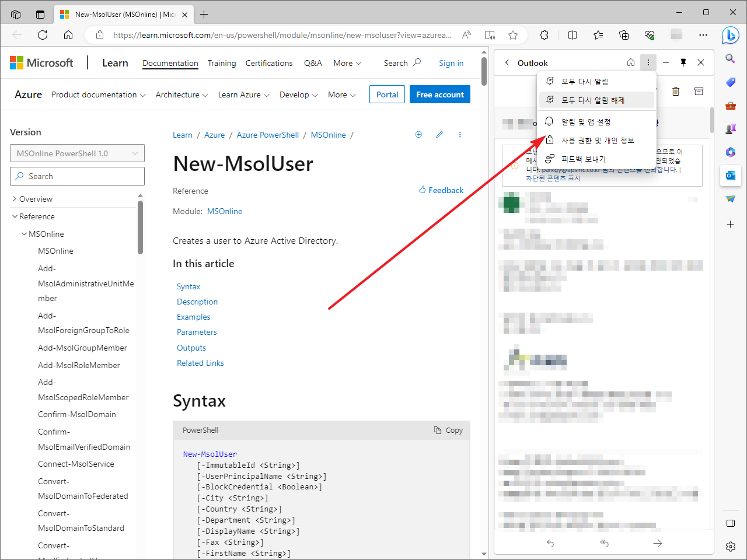The width and height of the screenshot is (747, 560).
Task: Add a new sidebar app with plus
Action: click(x=730, y=224)
